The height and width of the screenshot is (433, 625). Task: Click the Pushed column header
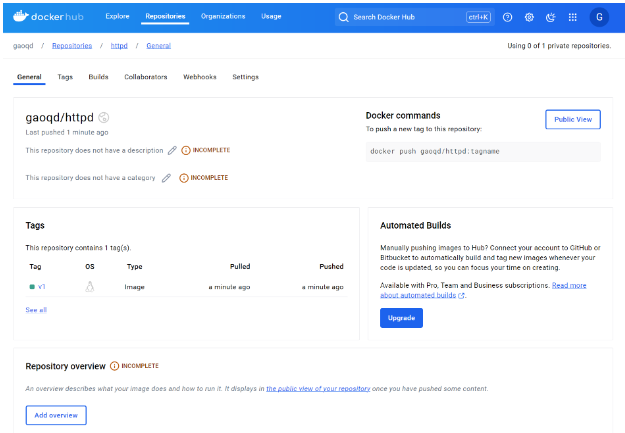(331, 266)
